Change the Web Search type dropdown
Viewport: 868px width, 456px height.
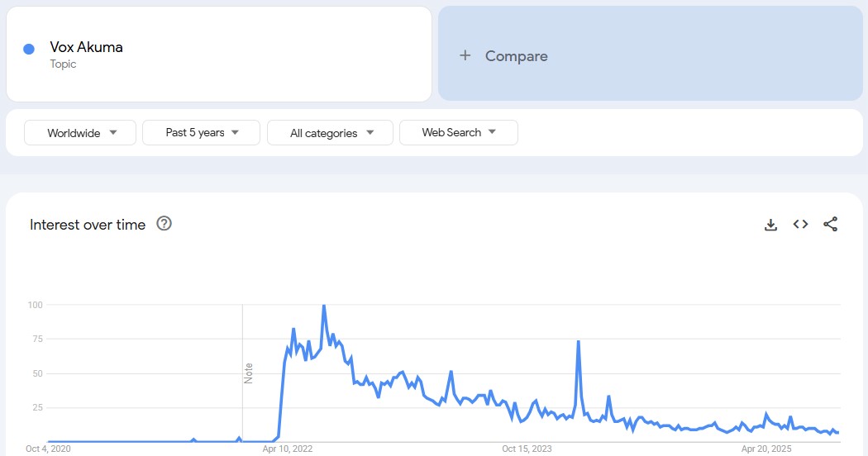tap(458, 132)
